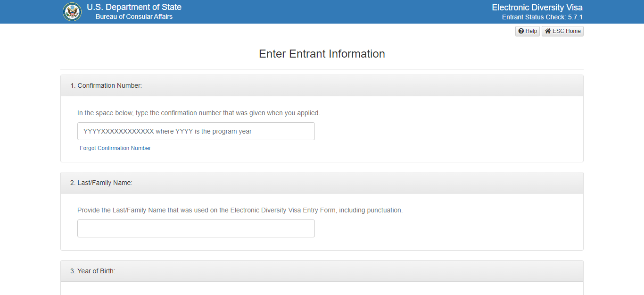Click the 'Enter Entrant Information' page heading
The height and width of the screenshot is (295, 644).
(x=322, y=54)
